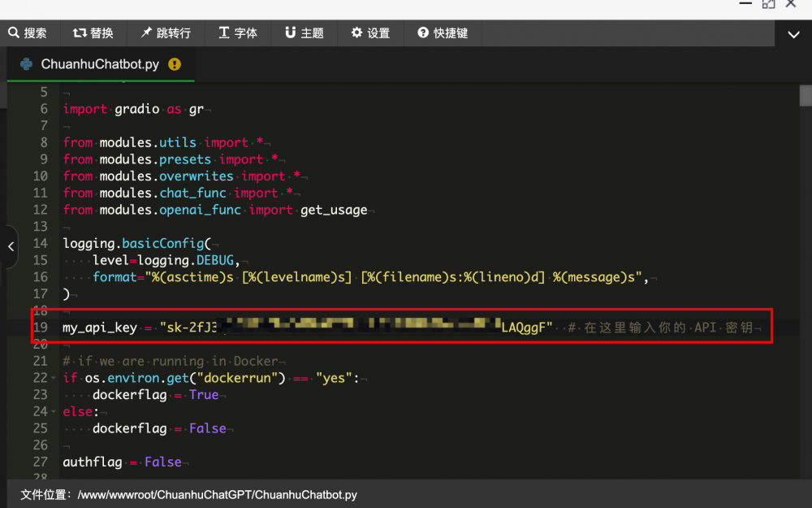This screenshot has width=812, height=508.
Task: Click the yellow warning icon on the file tab
Action: click(175, 64)
